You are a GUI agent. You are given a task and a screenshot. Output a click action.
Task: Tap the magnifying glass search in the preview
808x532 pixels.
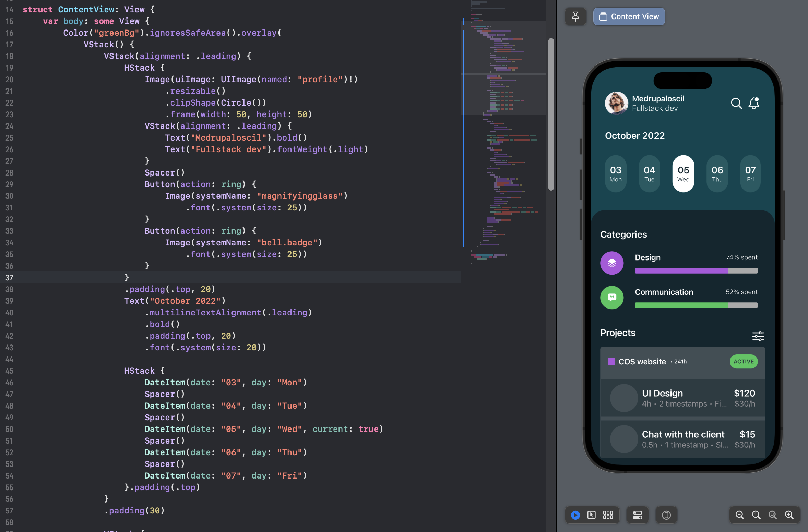pos(736,103)
